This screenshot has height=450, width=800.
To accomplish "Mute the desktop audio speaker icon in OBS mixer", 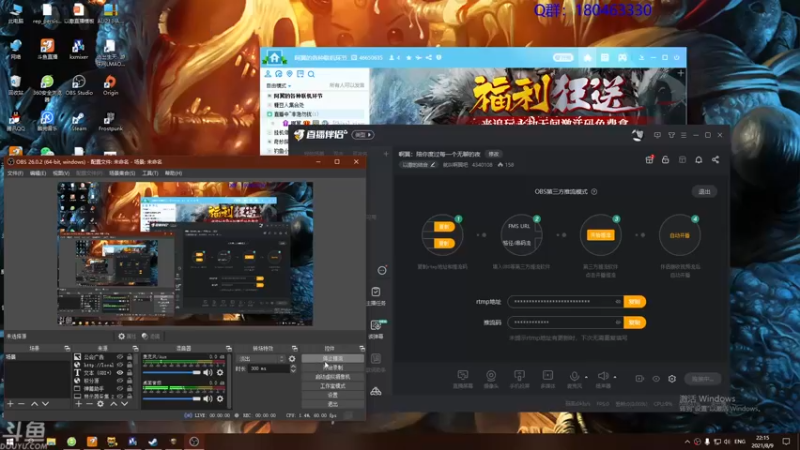I will click(208, 398).
